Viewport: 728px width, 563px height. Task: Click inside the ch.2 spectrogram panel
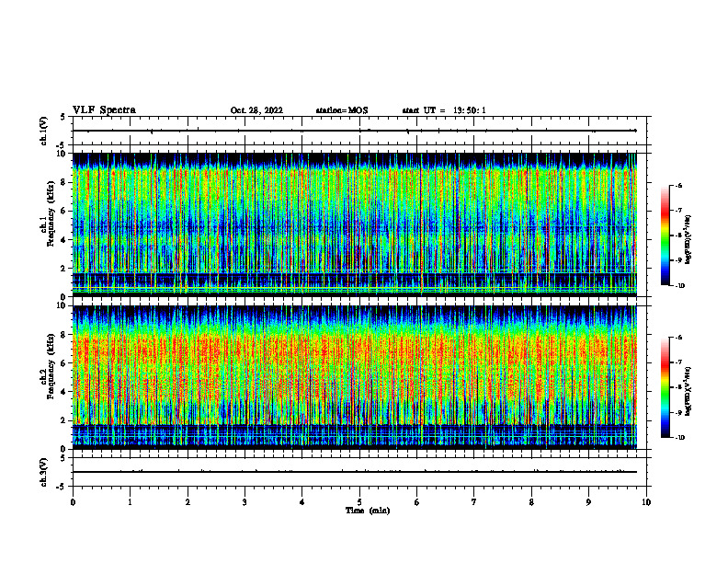pos(355,377)
